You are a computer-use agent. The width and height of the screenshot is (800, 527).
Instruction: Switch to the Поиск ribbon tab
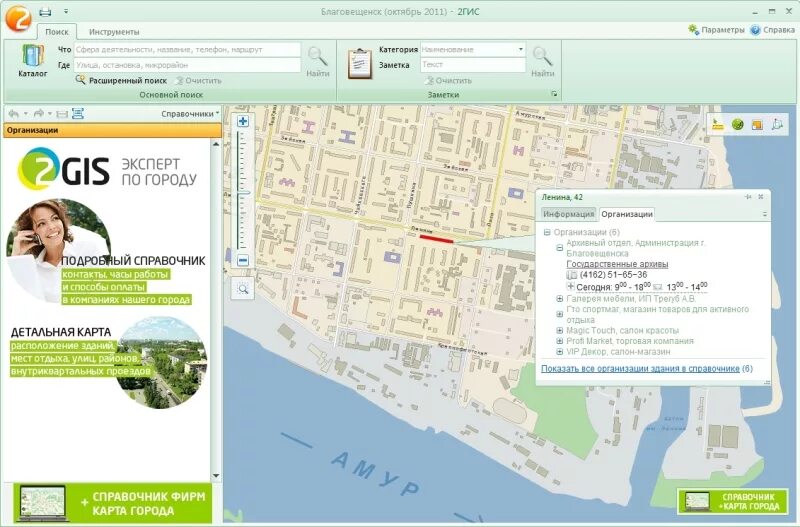pyautogui.click(x=57, y=32)
